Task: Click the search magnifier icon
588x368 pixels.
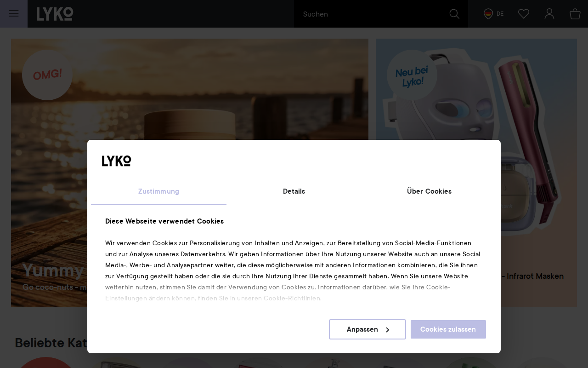Action: pos(454,14)
